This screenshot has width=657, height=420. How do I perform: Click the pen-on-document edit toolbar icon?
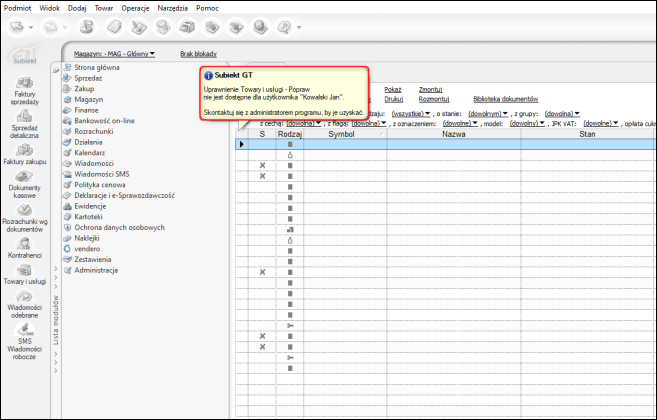[x=139, y=27]
